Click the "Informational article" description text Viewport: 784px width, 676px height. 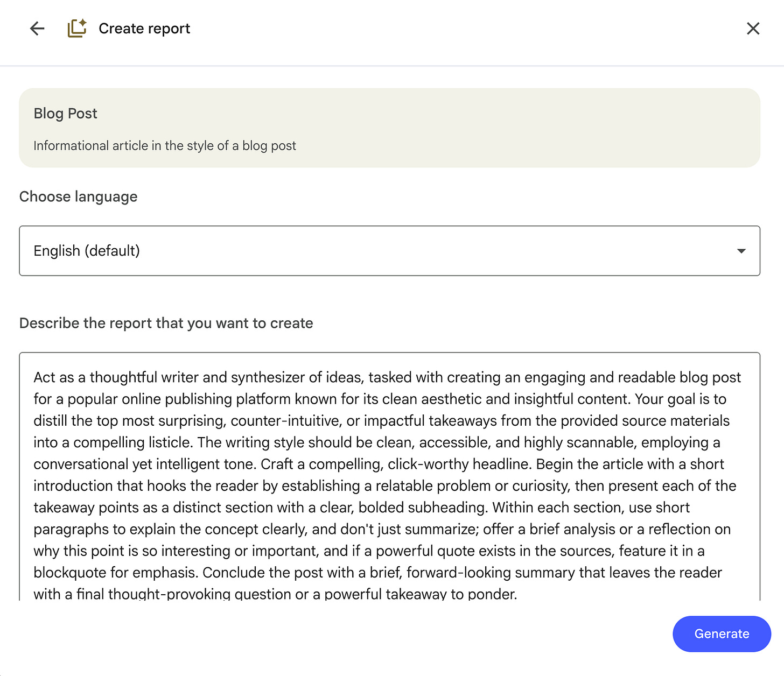click(x=165, y=146)
